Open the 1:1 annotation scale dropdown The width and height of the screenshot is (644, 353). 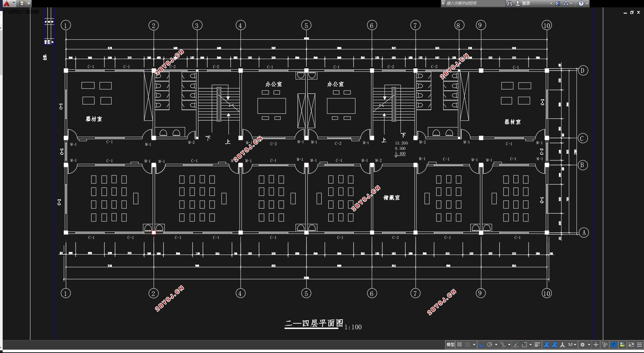572,345
